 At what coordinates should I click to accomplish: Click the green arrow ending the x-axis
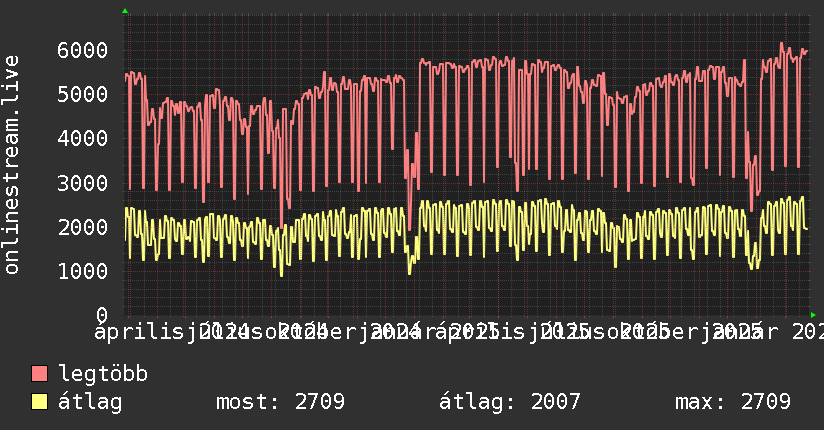point(813,315)
